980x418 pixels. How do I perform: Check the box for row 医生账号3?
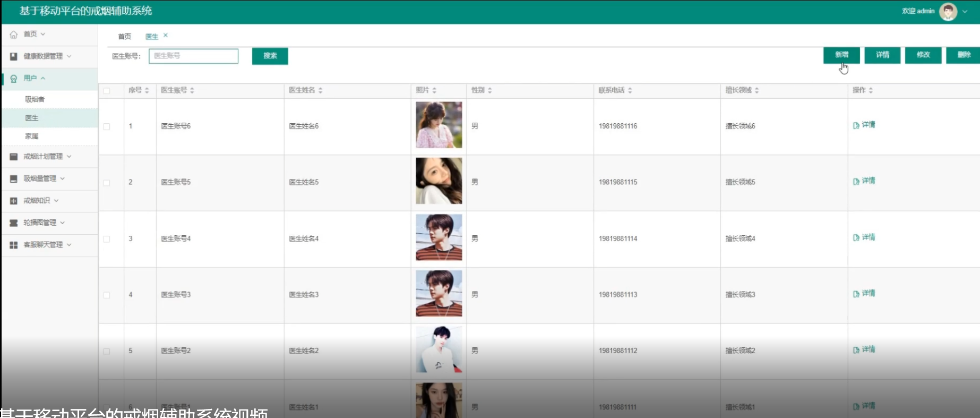coord(107,295)
